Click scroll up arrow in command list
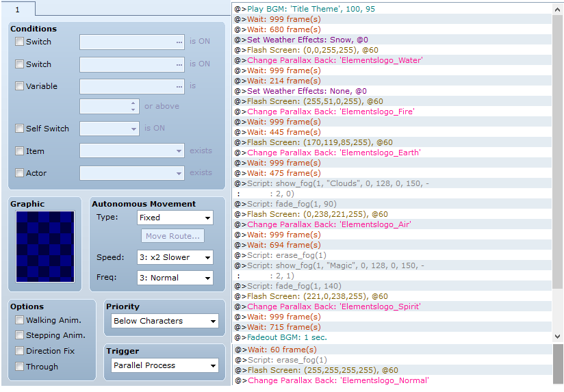The image size is (564, 392). point(558,9)
